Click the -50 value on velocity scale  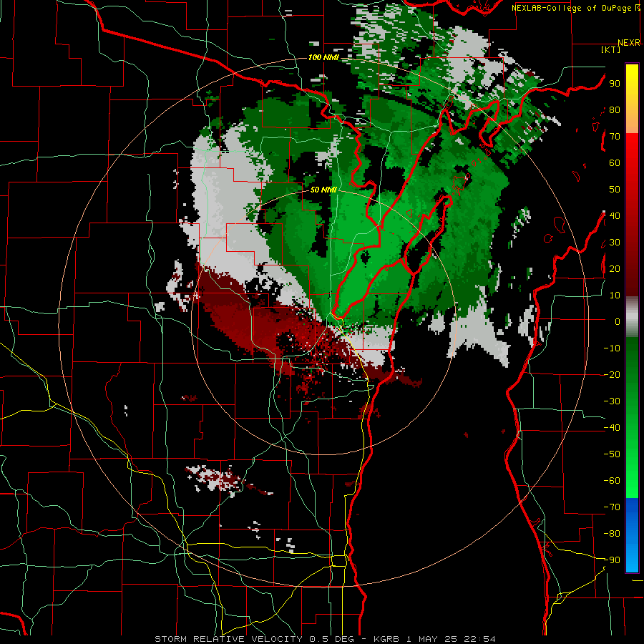click(x=612, y=454)
